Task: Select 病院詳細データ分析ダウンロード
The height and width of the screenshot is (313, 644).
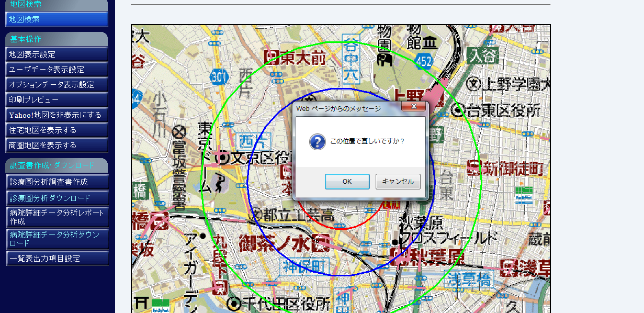Action: coord(57,239)
